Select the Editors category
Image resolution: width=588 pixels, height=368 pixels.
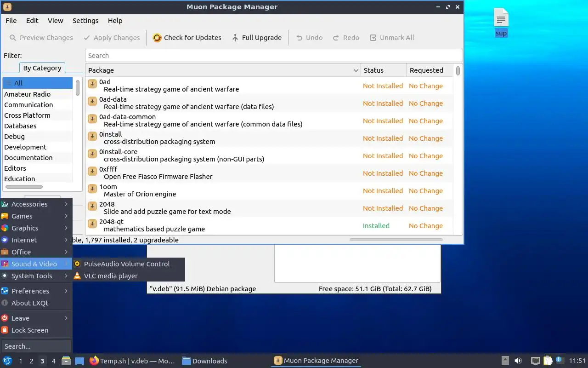click(x=38, y=168)
